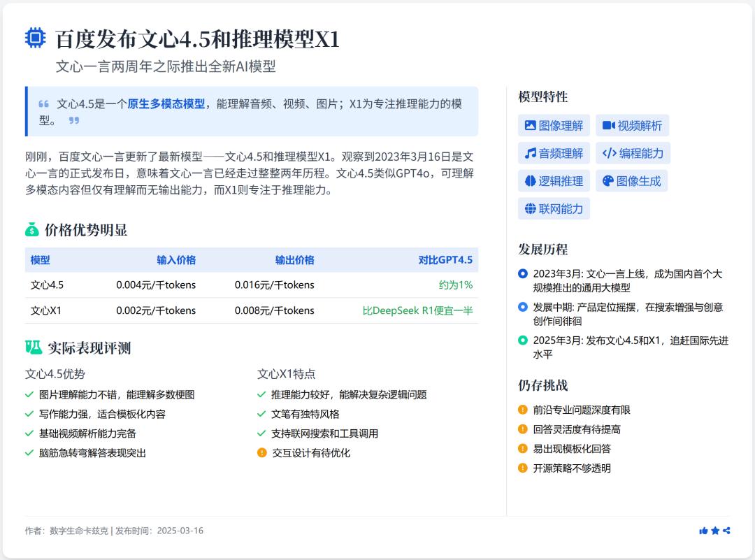Click the green money bag icon

(31, 230)
